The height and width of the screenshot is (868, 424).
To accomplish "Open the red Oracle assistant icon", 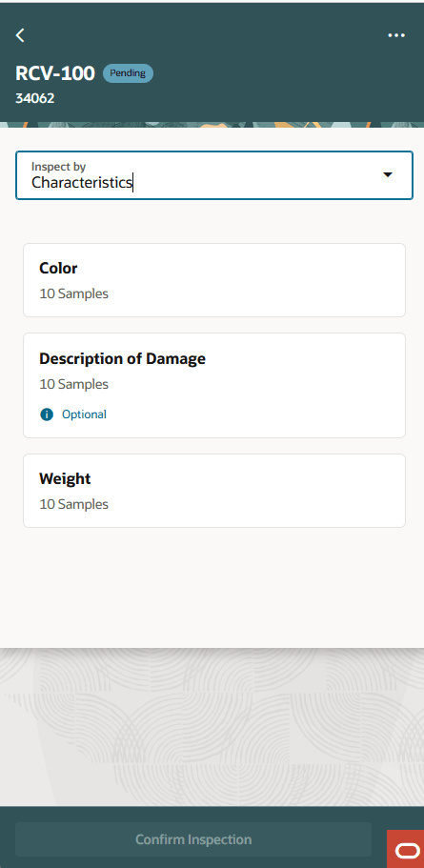I will tap(406, 849).
